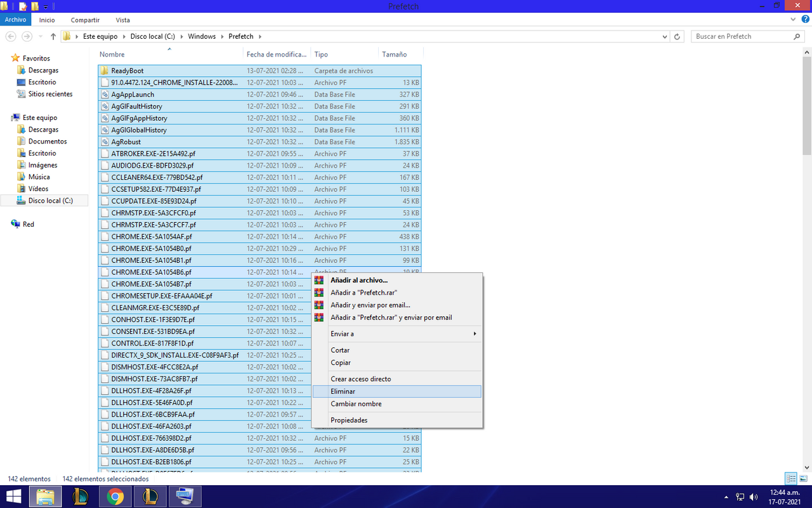Refresh the Prefetch folder view
This screenshot has width=812, height=508.
point(677,37)
